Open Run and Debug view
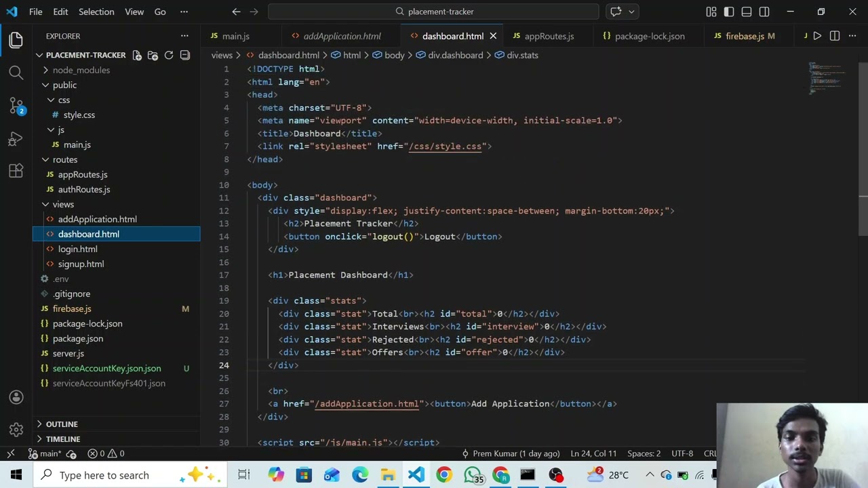 [16, 138]
